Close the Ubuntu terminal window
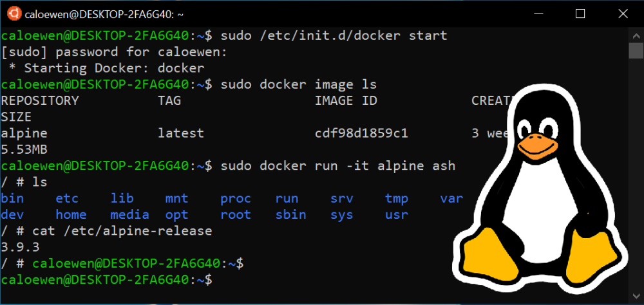This screenshot has width=644, height=305. click(x=623, y=14)
